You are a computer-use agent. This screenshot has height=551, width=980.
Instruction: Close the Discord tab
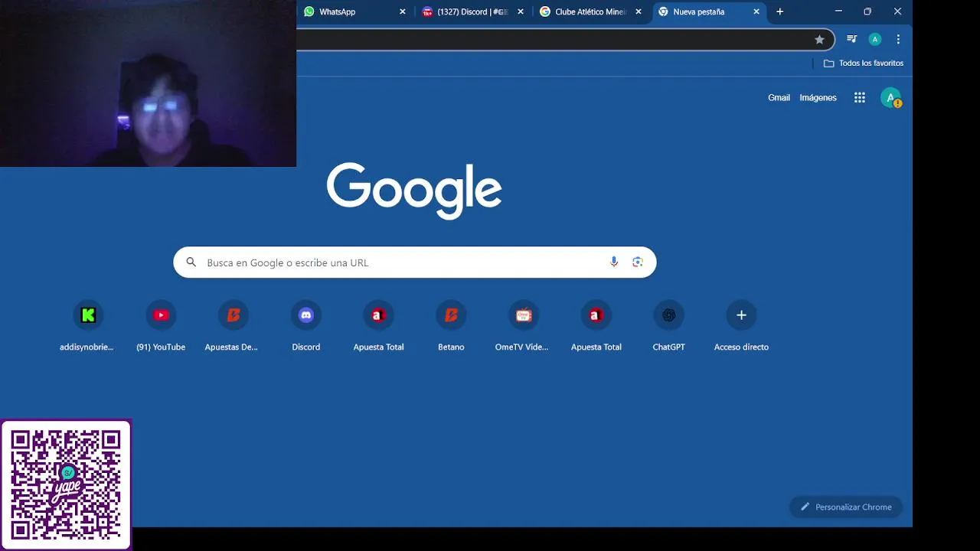point(521,11)
